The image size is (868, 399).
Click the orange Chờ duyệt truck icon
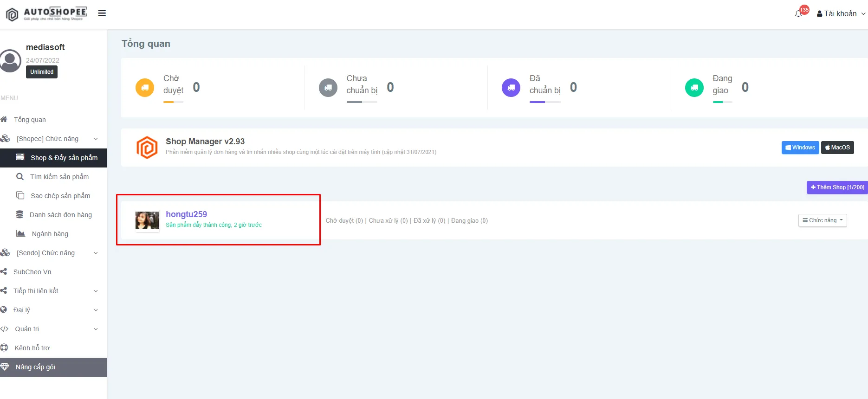[x=145, y=87]
